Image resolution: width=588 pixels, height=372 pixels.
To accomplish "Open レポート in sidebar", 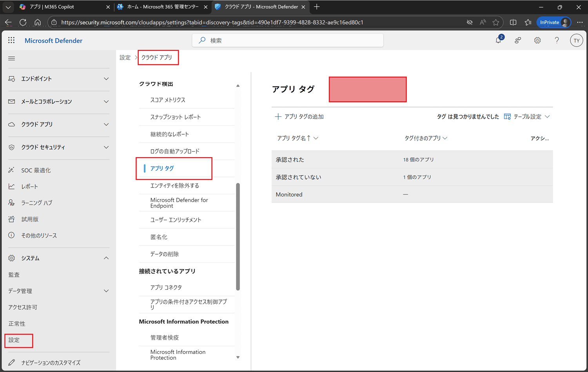I will coord(29,187).
